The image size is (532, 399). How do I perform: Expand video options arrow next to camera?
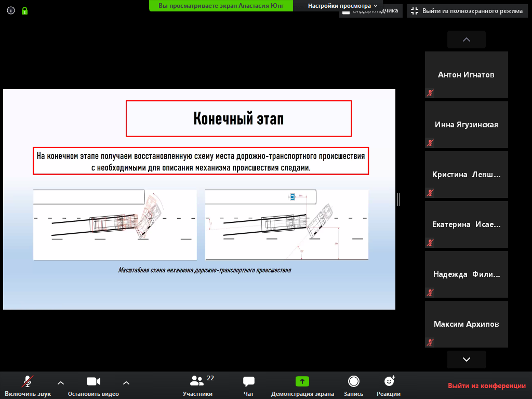[x=126, y=383]
